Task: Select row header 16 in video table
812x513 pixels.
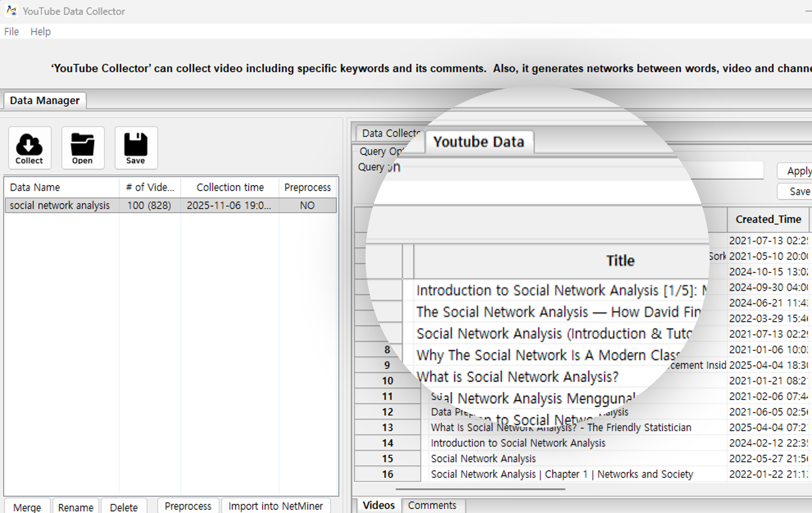Action: [388, 474]
